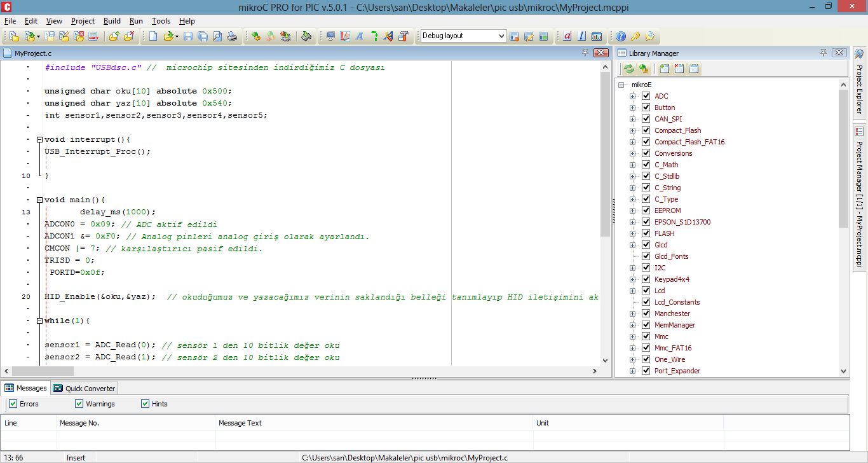The height and width of the screenshot is (463, 868).
Task: Click the Close Project icon with red X
Action: coord(78,36)
